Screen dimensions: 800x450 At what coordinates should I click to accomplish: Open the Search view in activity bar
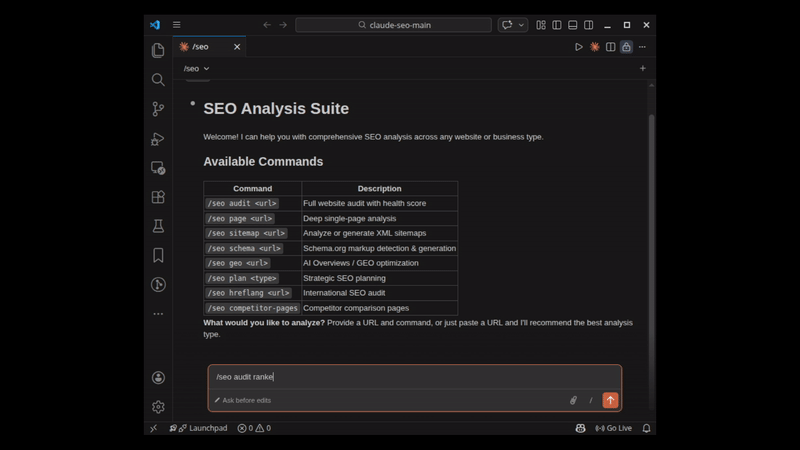coord(158,80)
